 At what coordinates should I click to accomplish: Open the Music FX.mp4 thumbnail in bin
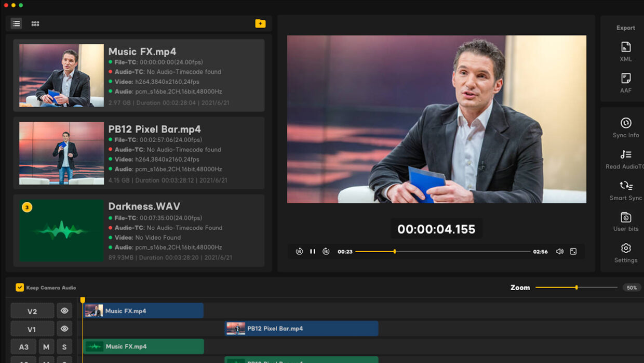click(x=62, y=75)
